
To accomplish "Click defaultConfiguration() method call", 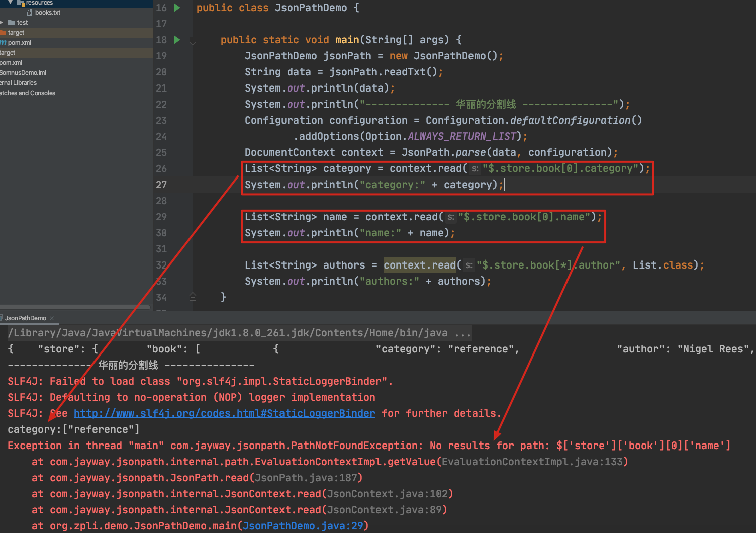I will (576, 120).
